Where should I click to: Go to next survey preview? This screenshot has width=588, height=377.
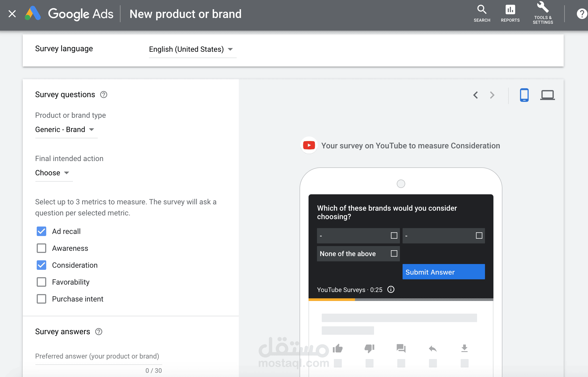[x=492, y=95]
